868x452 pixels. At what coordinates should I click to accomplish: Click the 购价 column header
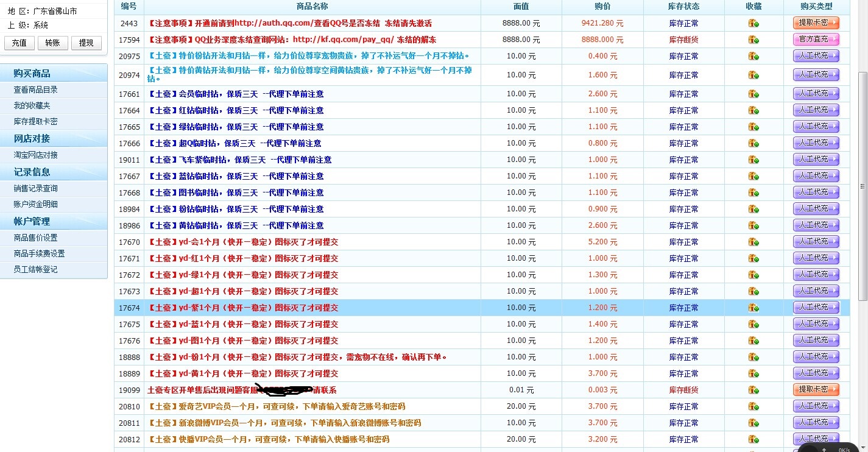click(x=602, y=6)
